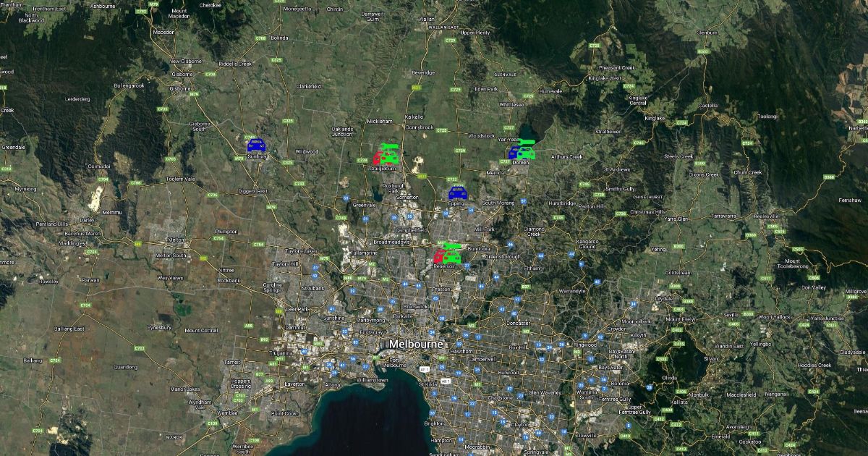The image size is (868, 456).
Task: Select the blue car marker at Sunbury
Action: pyautogui.click(x=257, y=145)
